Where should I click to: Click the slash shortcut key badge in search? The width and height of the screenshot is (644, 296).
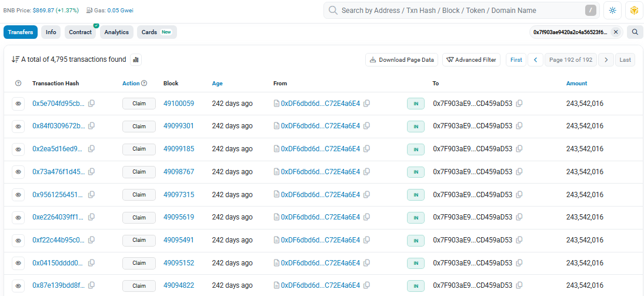(590, 10)
